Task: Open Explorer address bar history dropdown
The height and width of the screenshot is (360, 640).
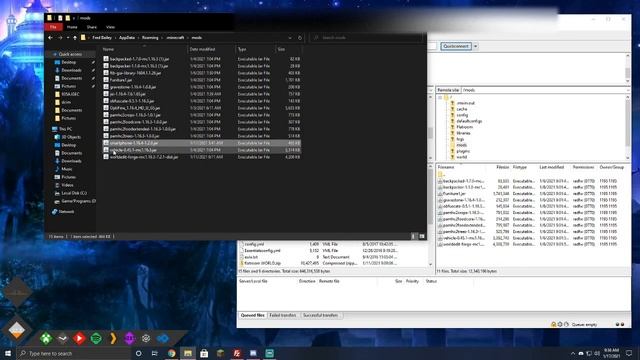Action: tap(290, 38)
